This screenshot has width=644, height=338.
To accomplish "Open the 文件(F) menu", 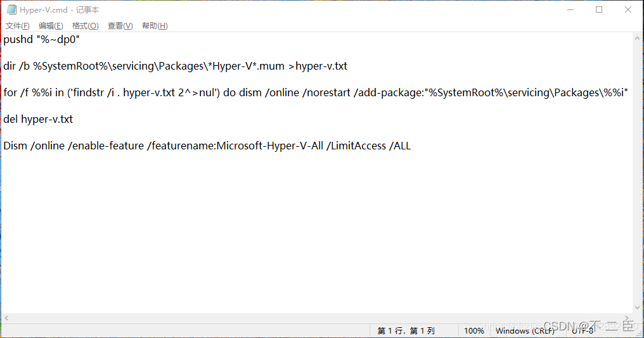I will tap(17, 26).
